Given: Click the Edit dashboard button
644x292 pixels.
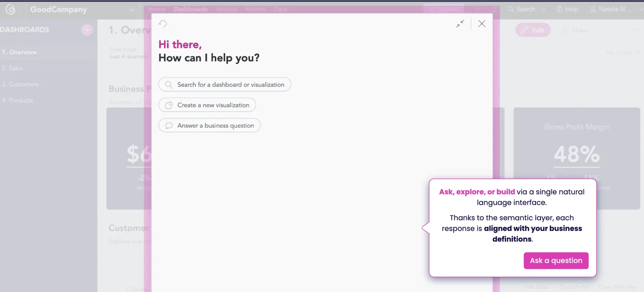Looking at the screenshot, I should (533, 30).
